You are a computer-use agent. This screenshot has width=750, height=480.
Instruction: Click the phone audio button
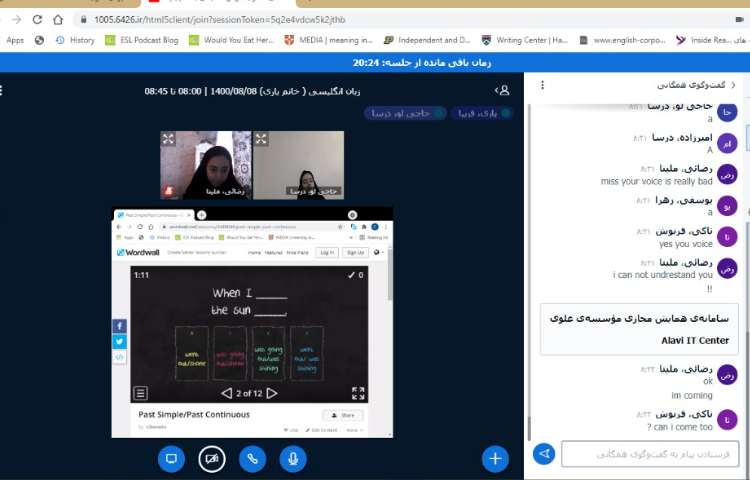point(253,458)
